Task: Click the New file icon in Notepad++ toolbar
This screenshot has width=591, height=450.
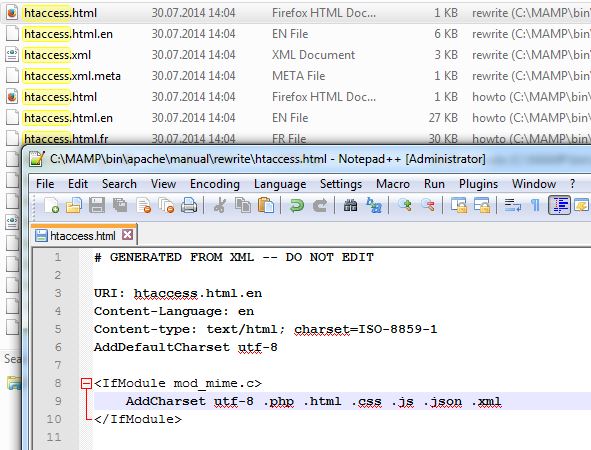Action: [x=51, y=205]
